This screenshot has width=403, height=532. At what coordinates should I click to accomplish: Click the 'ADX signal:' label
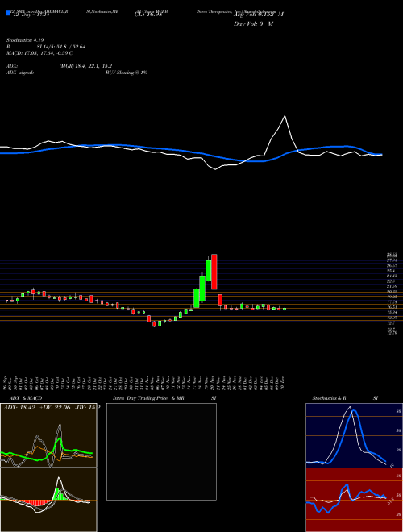click(20, 73)
